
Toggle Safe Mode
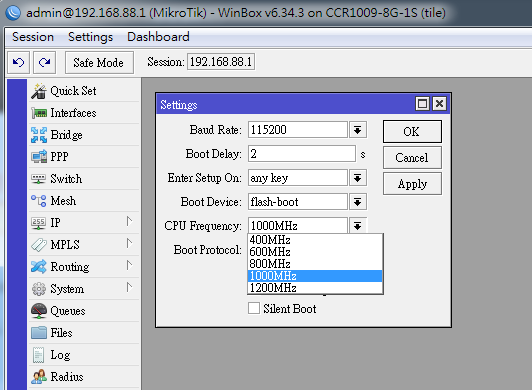coord(99,62)
